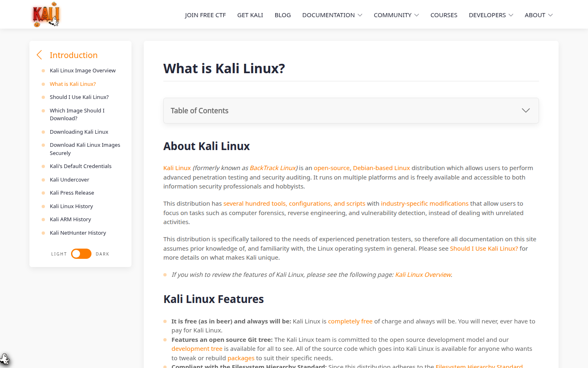Open the Join Free CTF page

pos(205,15)
